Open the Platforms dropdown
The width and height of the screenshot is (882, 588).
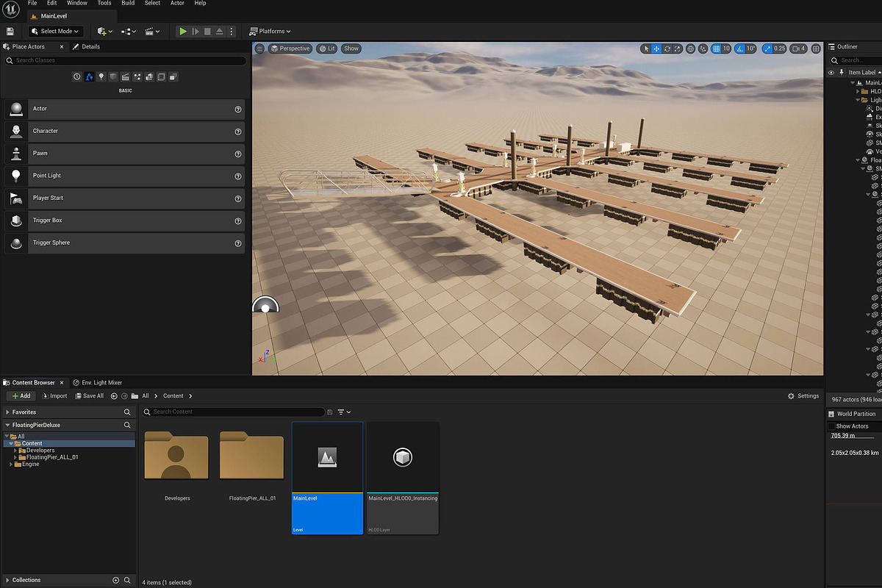point(270,32)
